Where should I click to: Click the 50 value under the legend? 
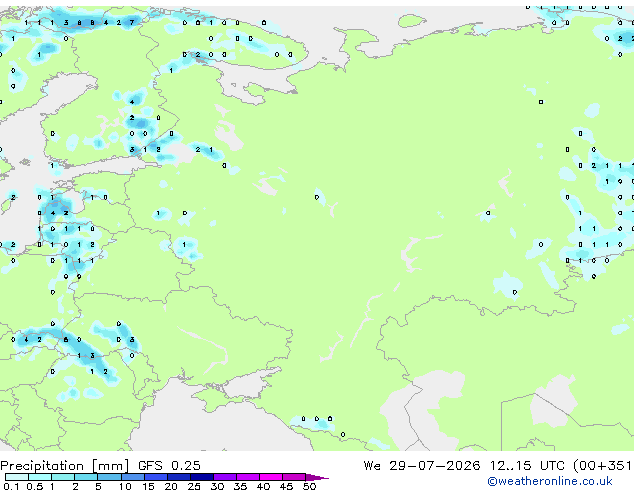tap(309, 486)
